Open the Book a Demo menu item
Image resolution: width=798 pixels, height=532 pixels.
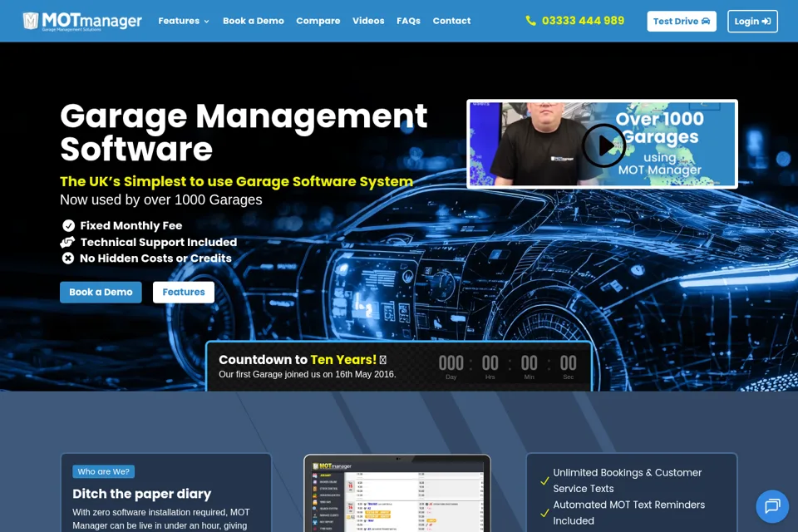(254, 21)
